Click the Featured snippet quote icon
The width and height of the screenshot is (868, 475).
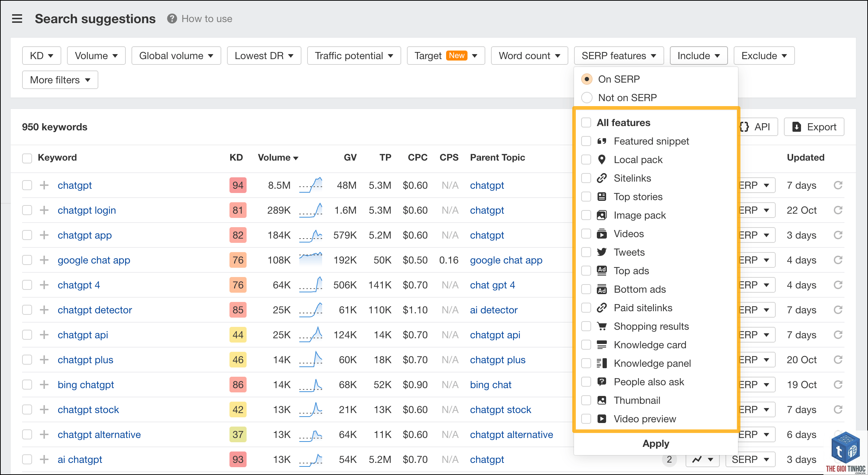[602, 141]
